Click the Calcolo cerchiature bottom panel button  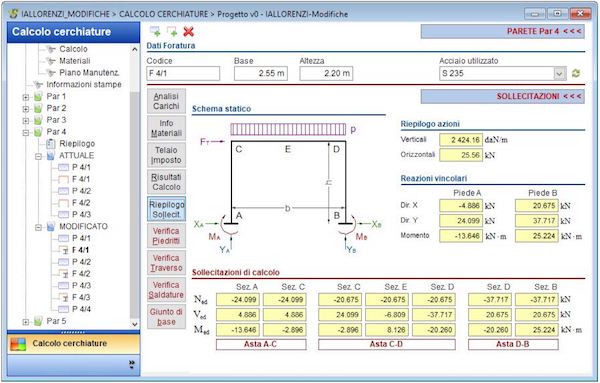pyautogui.click(x=73, y=344)
